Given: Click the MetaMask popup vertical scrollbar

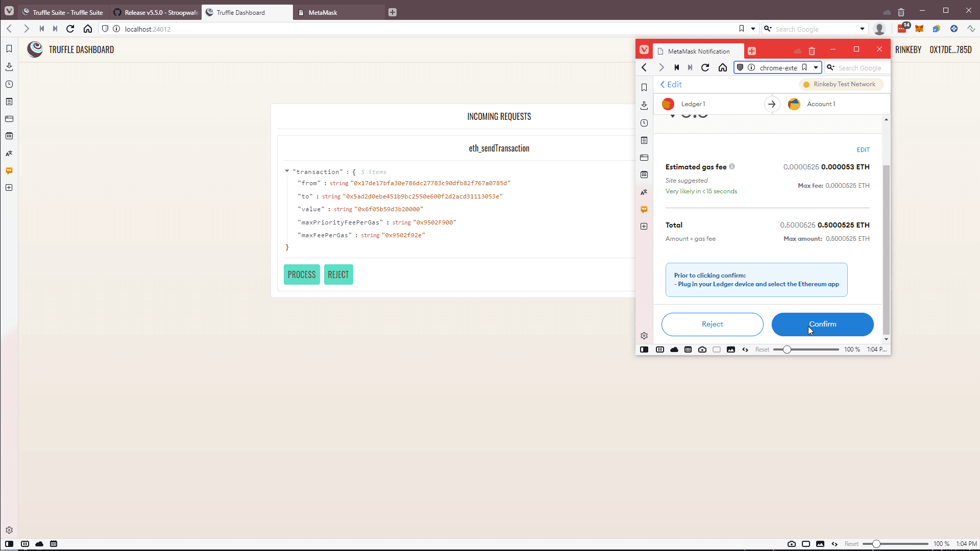Looking at the screenshot, I should pos(886,249).
